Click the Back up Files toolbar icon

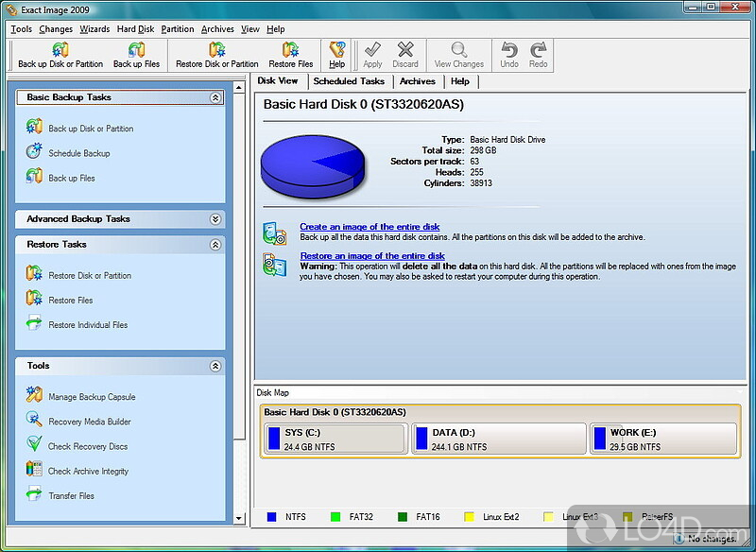click(x=136, y=49)
